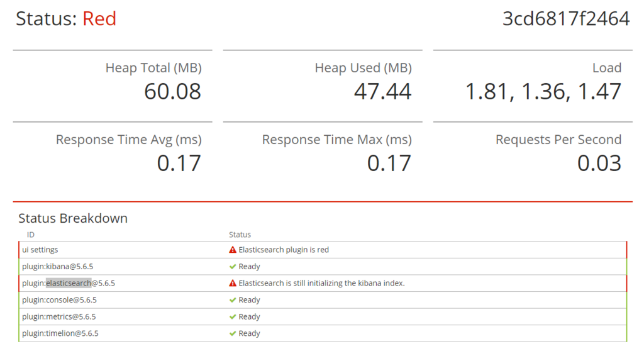Click the Ready status of plugin:timelion@5.6.5
Viewport: 644px width, 356px height.
249,333
